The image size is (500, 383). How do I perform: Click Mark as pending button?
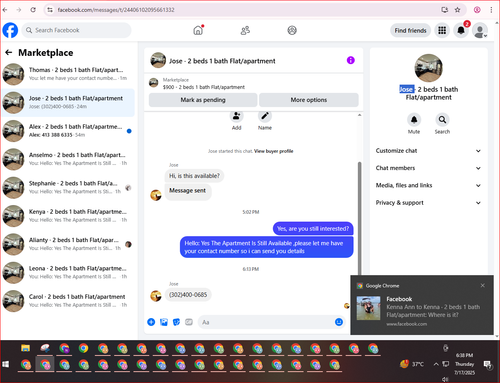[x=203, y=100]
